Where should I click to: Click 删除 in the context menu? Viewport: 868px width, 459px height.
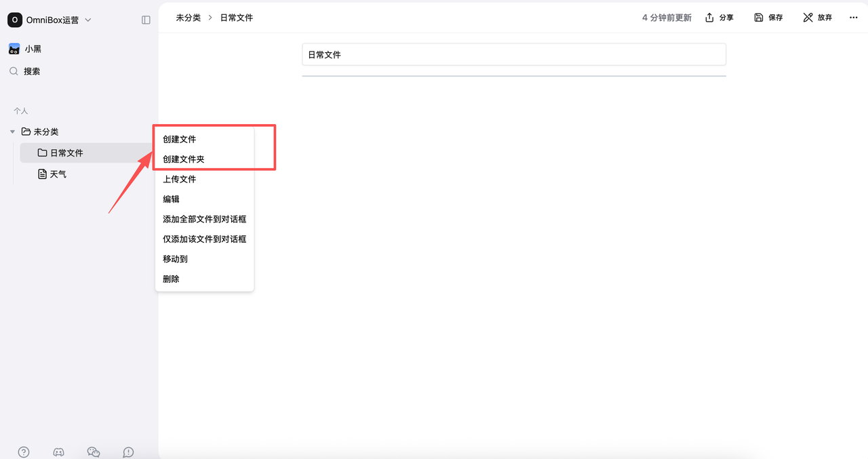(172, 279)
